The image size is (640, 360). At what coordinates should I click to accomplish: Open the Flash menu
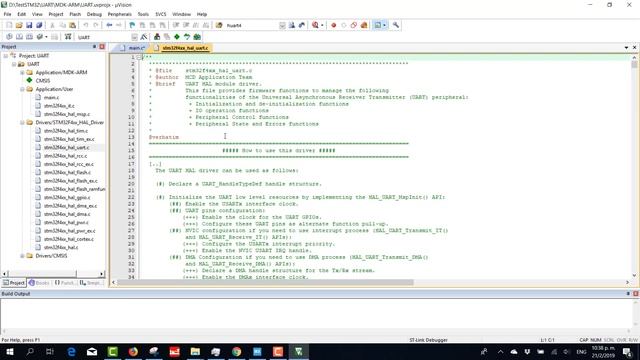pos(75,14)
